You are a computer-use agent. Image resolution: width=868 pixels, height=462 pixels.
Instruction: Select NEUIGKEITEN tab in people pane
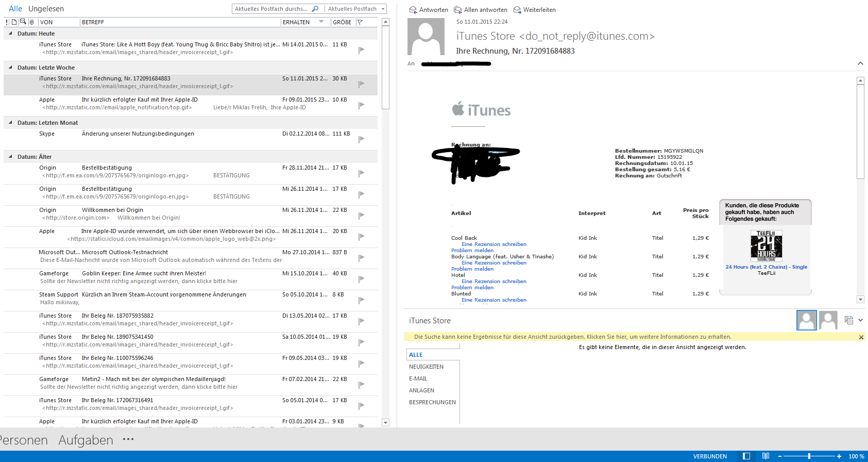[x=426, y=367]
